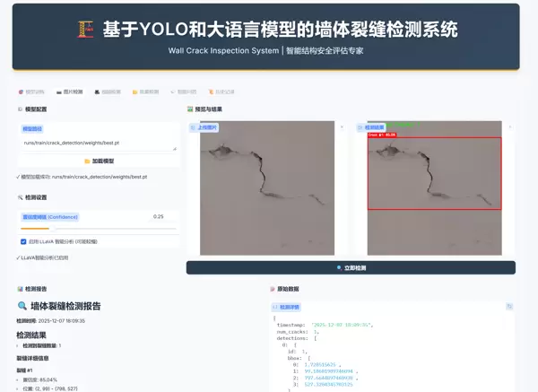Image resolution: width=538 pixels, height=392 pixels.
Task: Click the 加载模型 button
Action: pyautogui.click(x=99, y=161)
